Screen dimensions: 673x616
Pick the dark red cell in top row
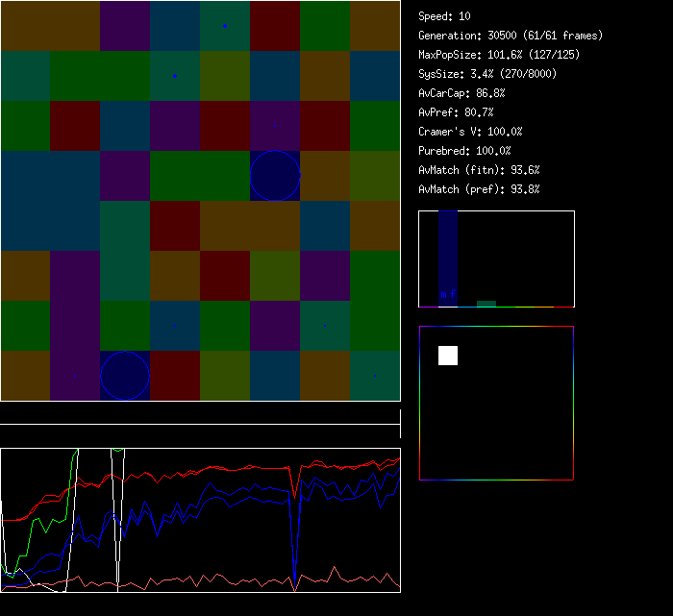[275, 26]
